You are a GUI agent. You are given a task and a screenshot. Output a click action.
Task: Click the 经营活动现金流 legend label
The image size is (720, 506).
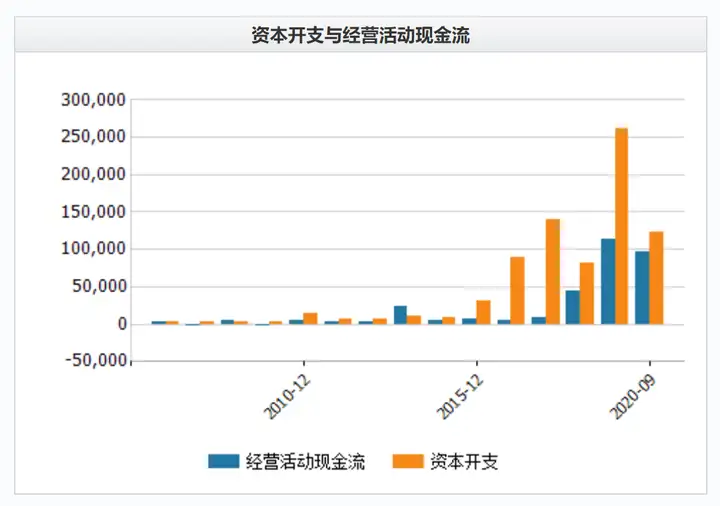[305, 461]
